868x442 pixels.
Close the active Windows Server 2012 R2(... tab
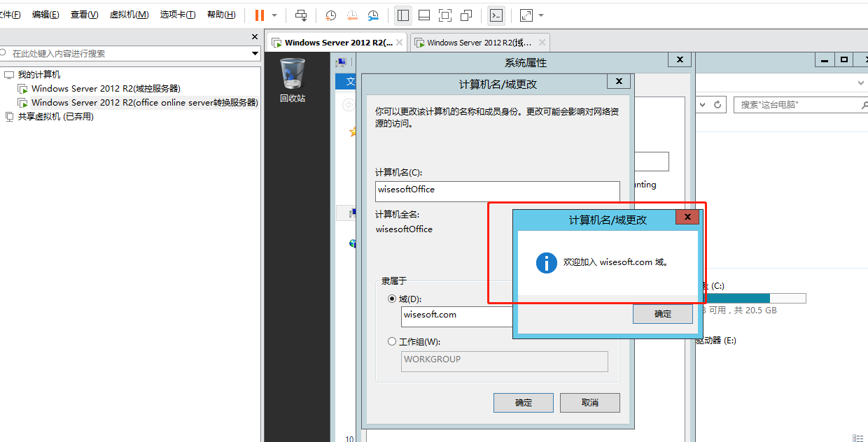(400, 43)
